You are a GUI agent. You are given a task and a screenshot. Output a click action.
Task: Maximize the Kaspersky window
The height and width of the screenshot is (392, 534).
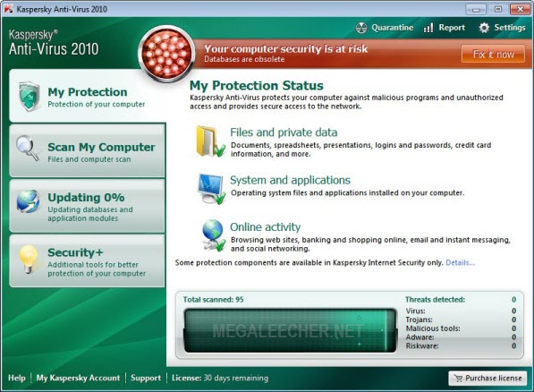(x=498, y=9)
